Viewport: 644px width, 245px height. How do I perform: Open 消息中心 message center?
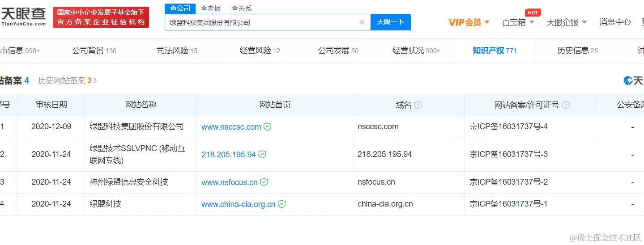pos(615,22)
